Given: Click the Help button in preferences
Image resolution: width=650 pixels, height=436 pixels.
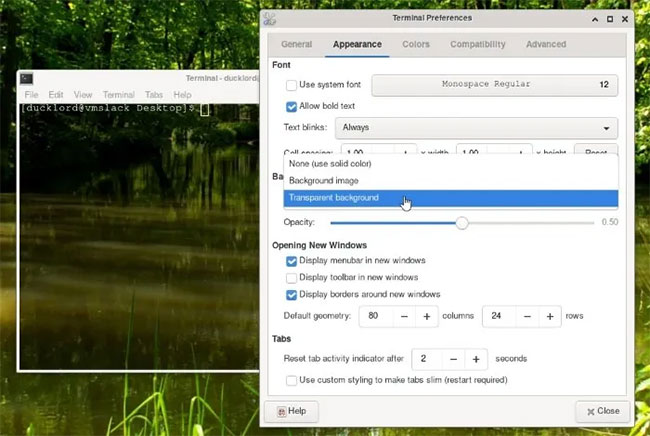Looking at the screenshot, I should (291, 411).
